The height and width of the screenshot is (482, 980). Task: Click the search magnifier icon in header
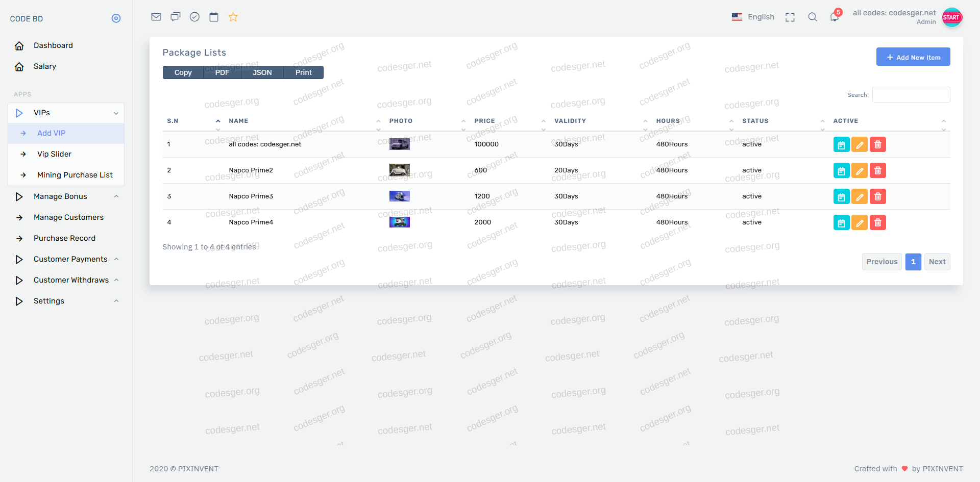click(813, 17)
